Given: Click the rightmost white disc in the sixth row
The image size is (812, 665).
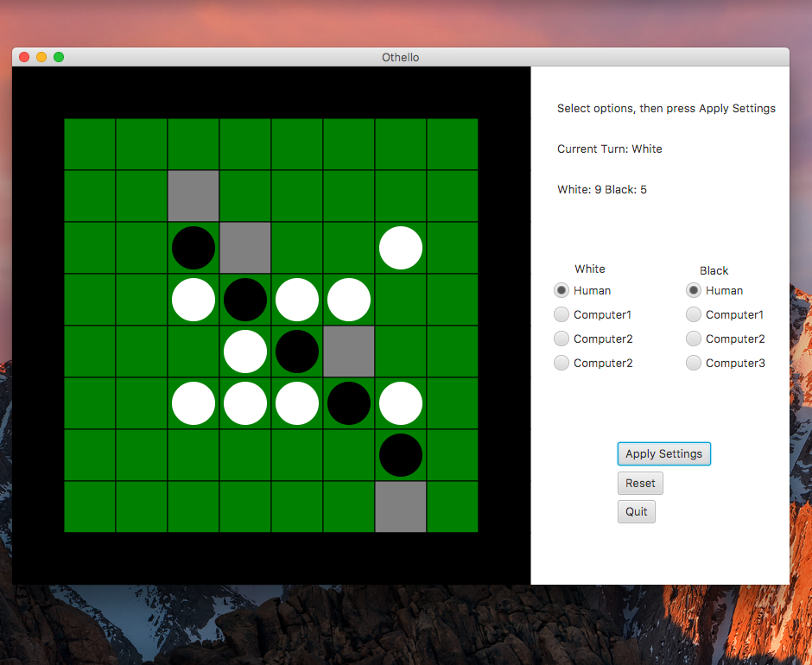Looking at the screenshot, I should [401, 403].
